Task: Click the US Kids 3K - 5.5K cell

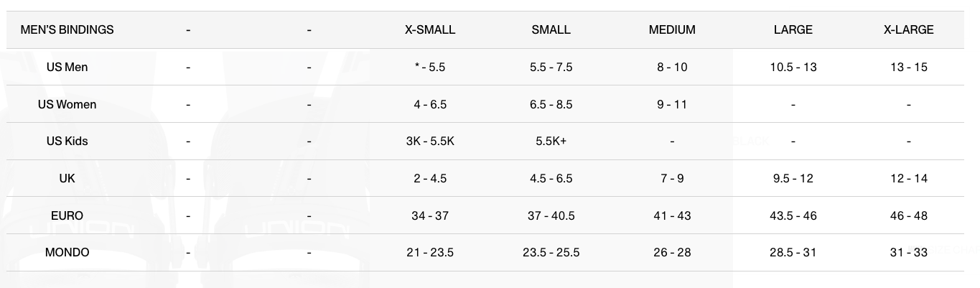Action: point(429,141)
